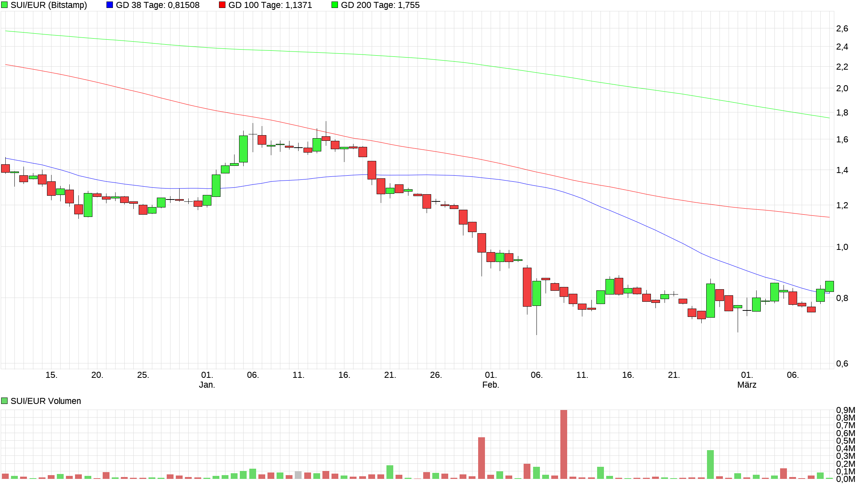Click the SUI/EUR Volumen label text
Screen dimensions: 868x488
45,401
